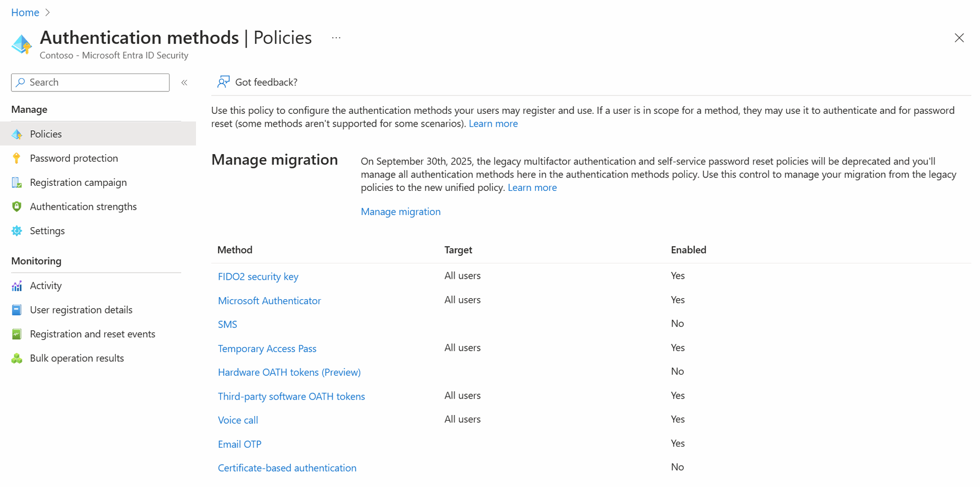
Task: Click the Authentication strengths shield icon
Action: (17, 206)
